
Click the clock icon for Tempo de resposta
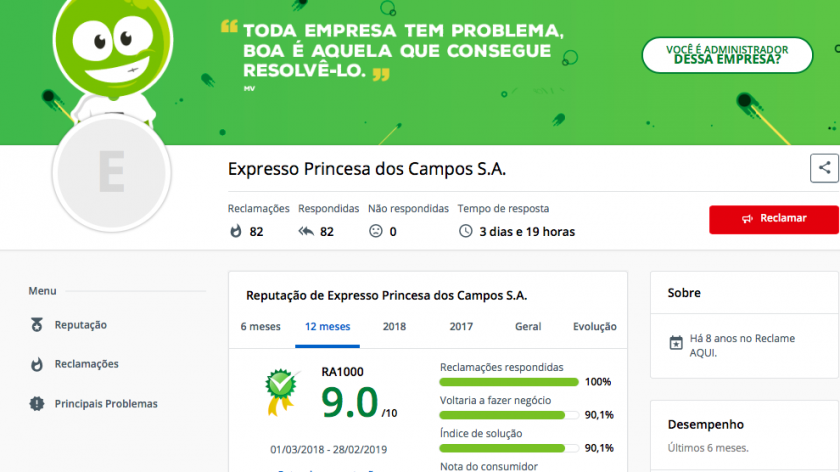click(x=466, y=231)
